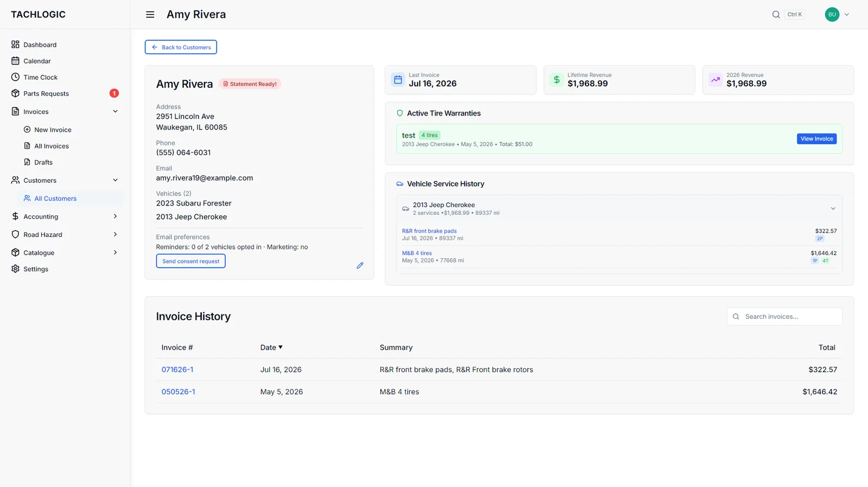
Task: Click the Customers people icon
Action: [15, 180]
